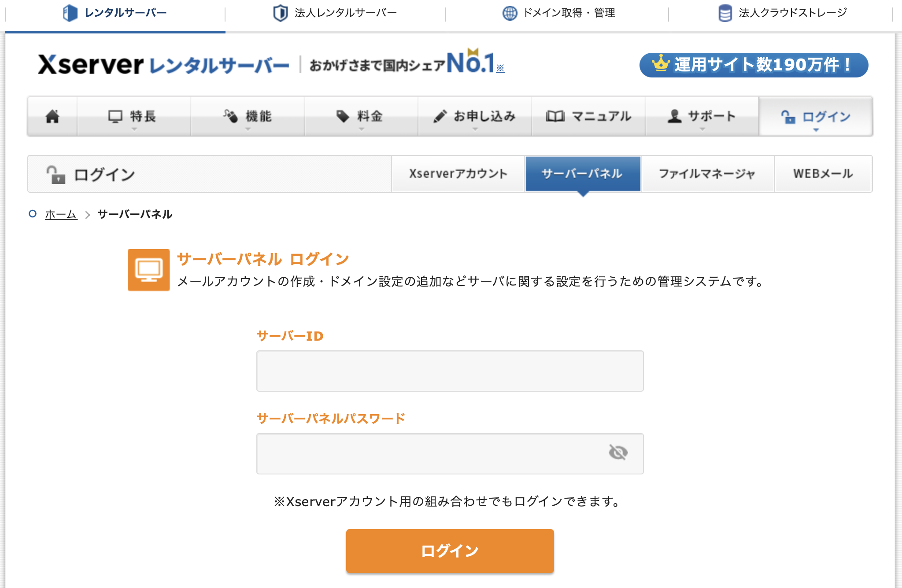Focus the サーバーパネルパスワード input field
The height and width of the screenshot is (588, 902).
[x=450, y=454]
